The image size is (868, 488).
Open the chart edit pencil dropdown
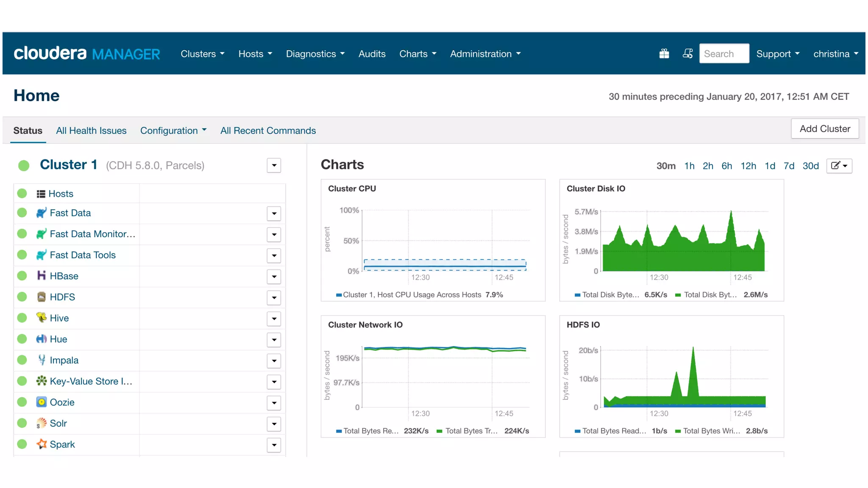[839, 166]
